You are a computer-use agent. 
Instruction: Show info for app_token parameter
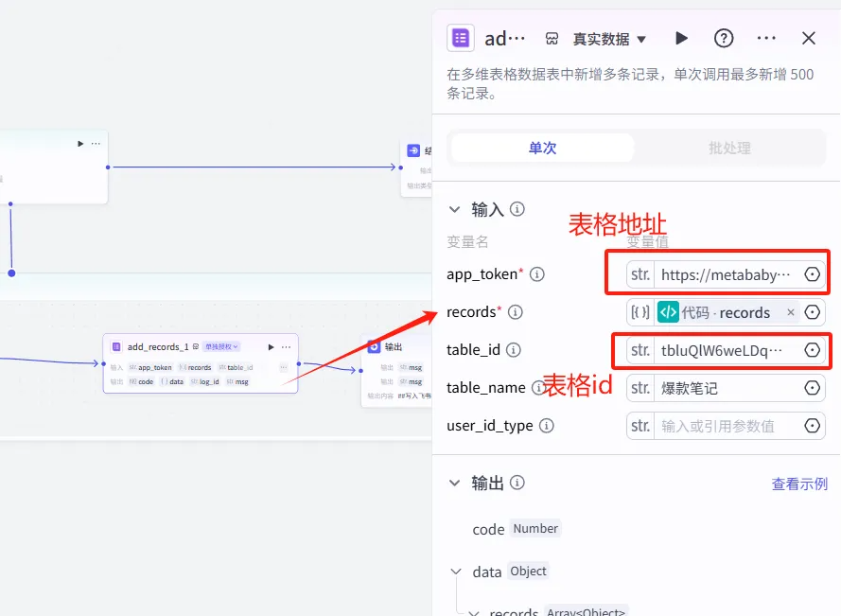[x=537, y=274]
